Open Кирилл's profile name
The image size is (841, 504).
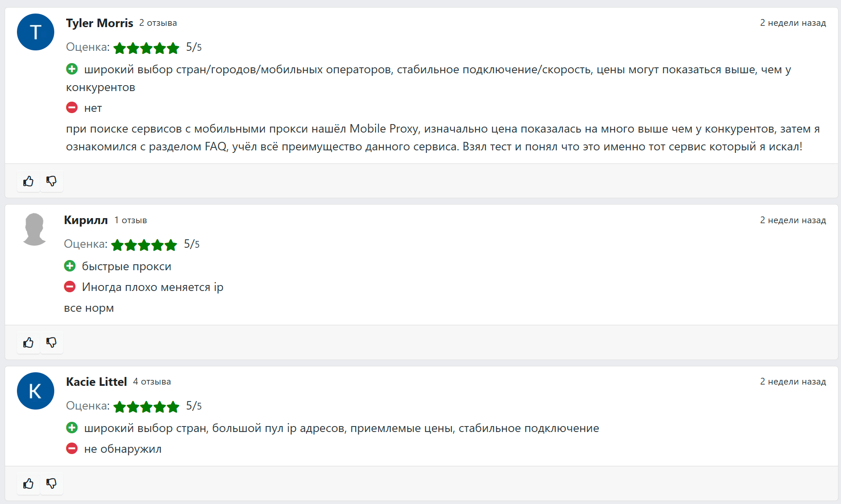point(86,220)
